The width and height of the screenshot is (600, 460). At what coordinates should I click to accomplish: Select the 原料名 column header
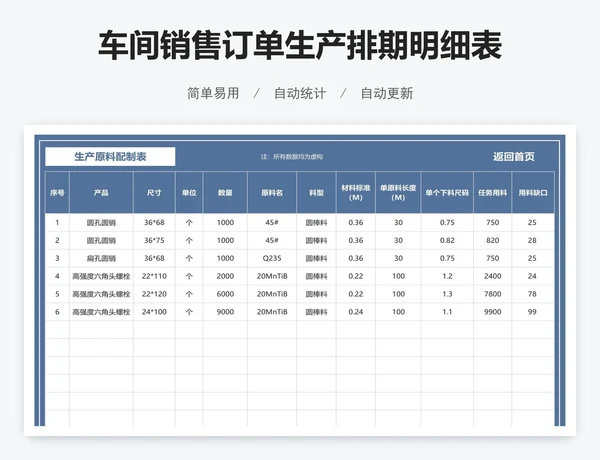point(272,192)
